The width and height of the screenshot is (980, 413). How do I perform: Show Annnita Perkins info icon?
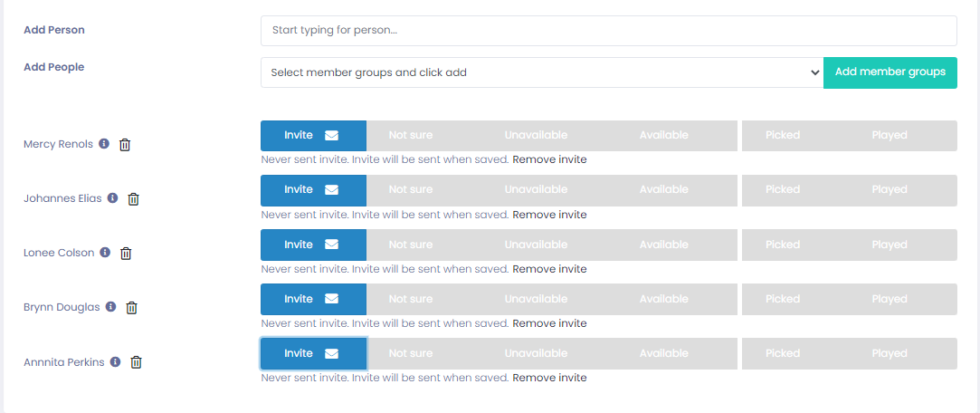click(x=115, y=361)
